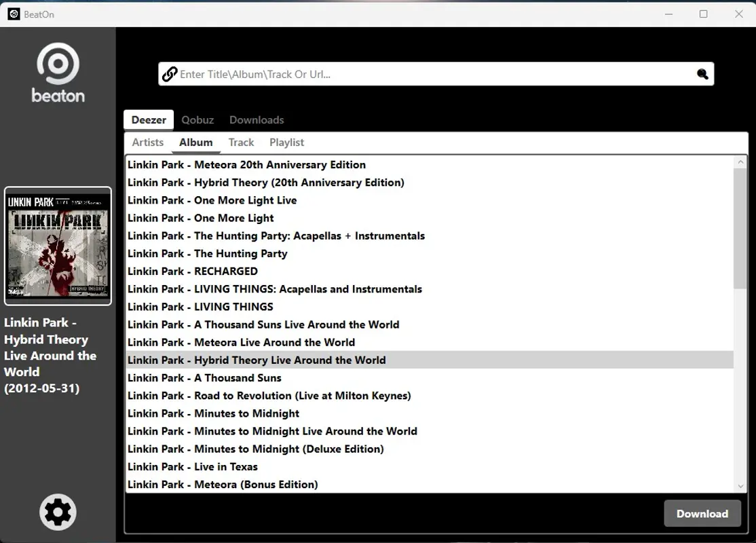Image resolution: width=756 pixels, height=543 pixels.
Task: Open settings via the gear icon
Action: [x=58, y=512]
